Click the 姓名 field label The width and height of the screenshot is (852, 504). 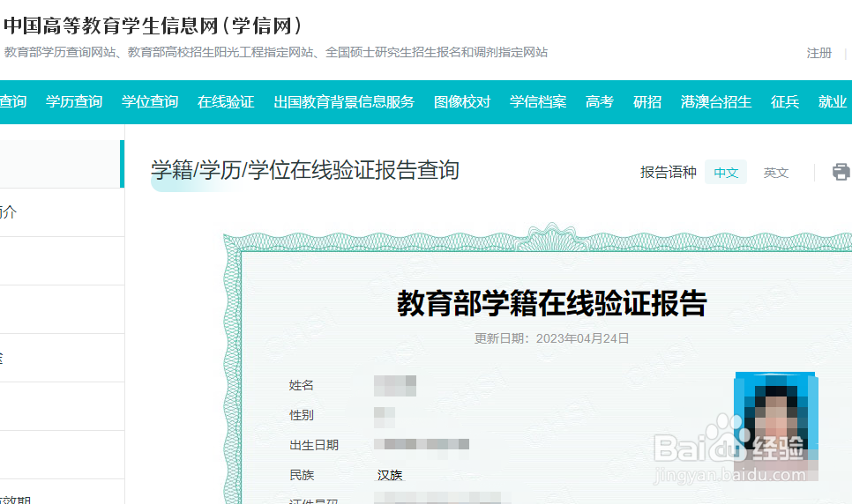click(x=301, y=385)
